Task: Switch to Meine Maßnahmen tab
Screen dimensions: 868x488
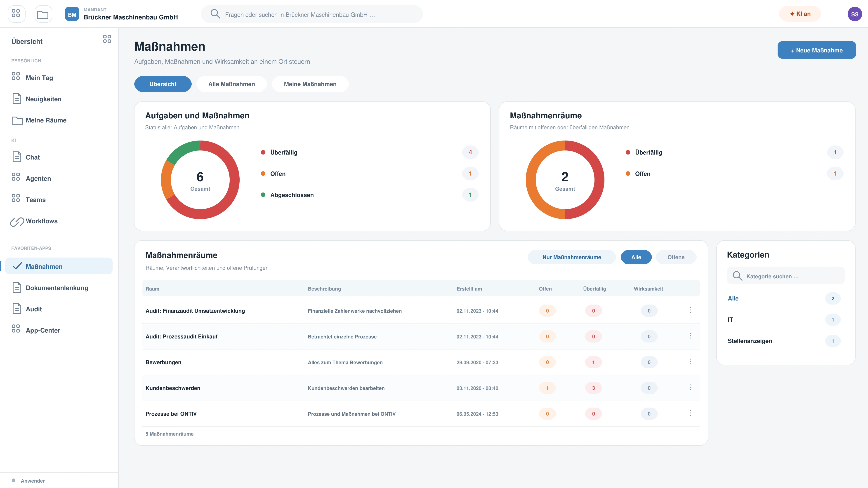Action: (310, 84)
